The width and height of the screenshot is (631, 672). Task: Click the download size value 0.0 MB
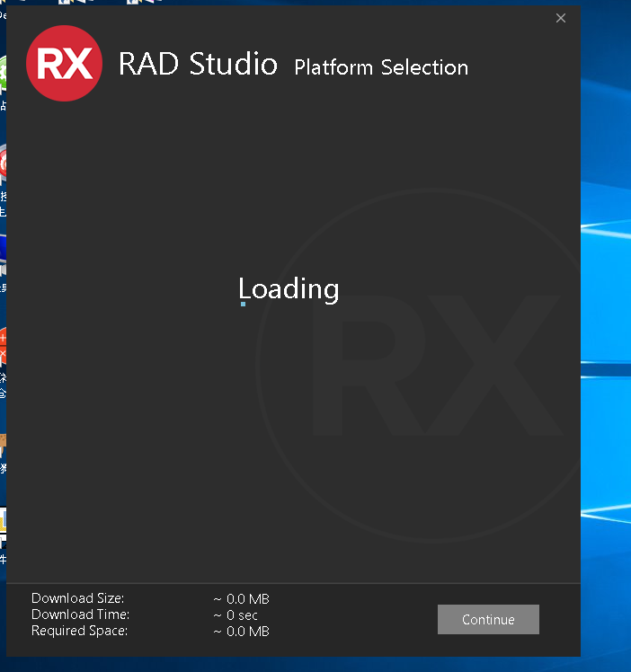(x=242, y=599)
